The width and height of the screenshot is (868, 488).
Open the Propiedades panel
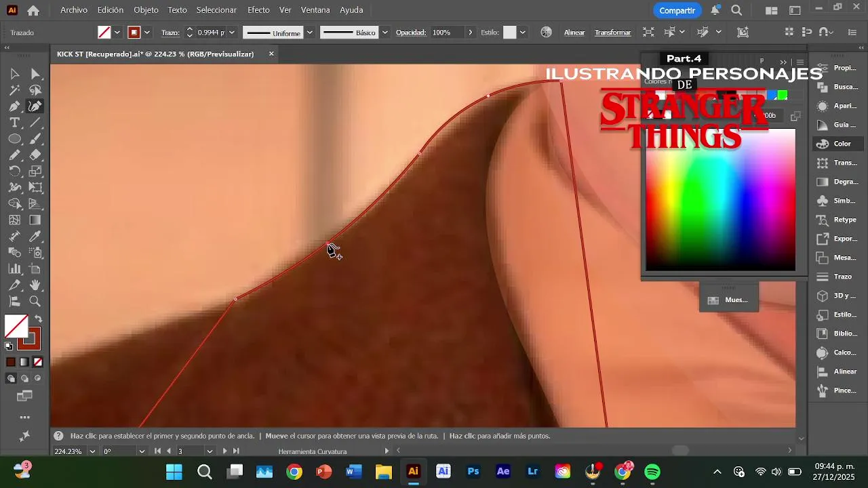pos(837,68)
